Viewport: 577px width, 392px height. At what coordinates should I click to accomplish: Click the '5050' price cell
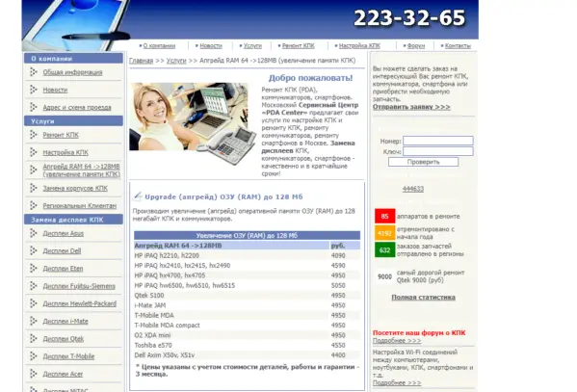pos(338,285)
